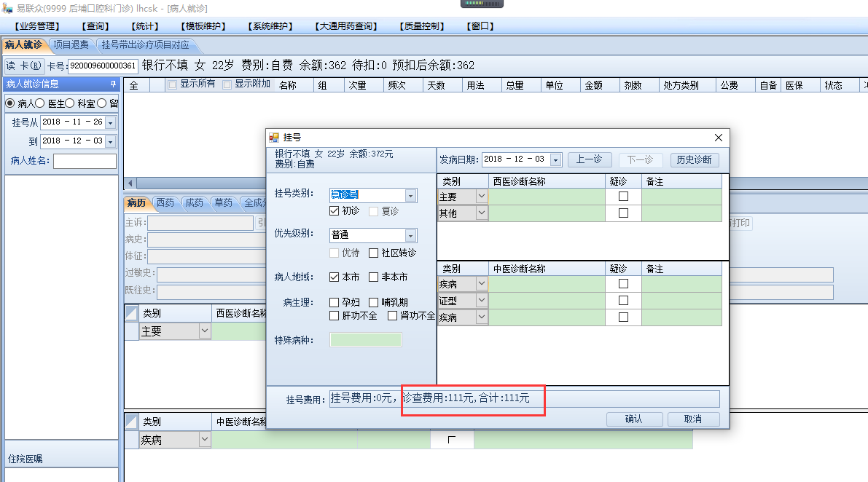Screen dimensions: 868x482
Task: Click the 取消 button
Action: tap(693, 419)
